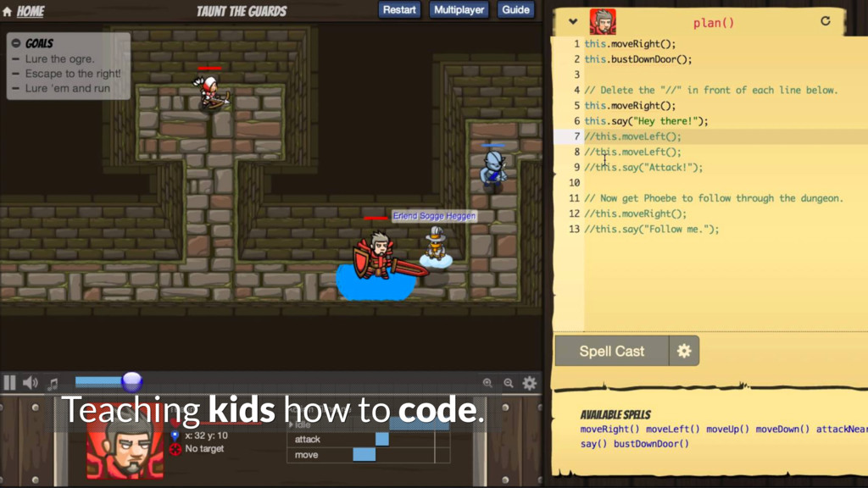Viewport: 868px width, 488px height.
Task: Place cursor on line 13 Follow me code
Action: tap(652, 229)
